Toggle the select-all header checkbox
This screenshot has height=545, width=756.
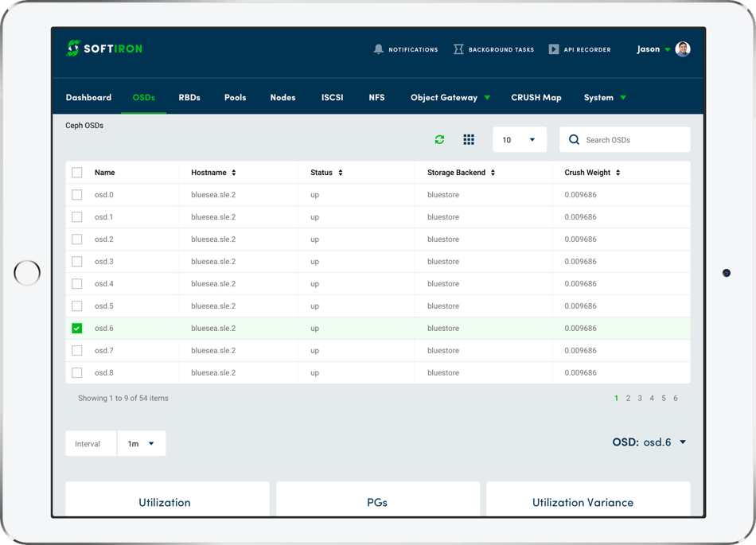point(77,173)
